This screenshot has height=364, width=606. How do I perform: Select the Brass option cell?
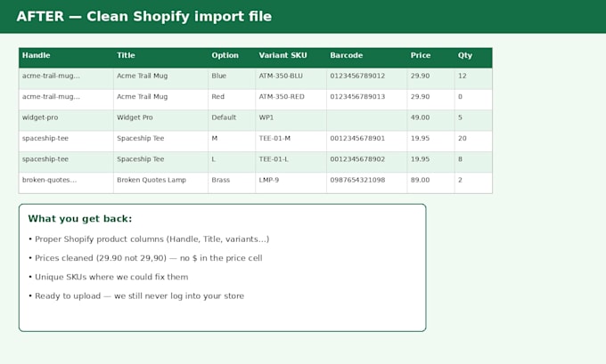click(x=232, y=183)
